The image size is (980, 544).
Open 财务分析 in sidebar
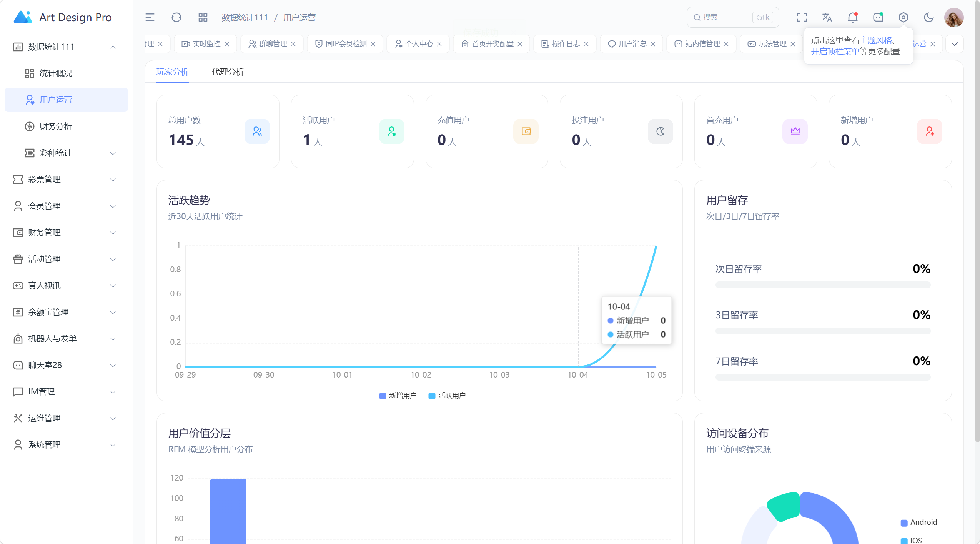pos(66,126)
